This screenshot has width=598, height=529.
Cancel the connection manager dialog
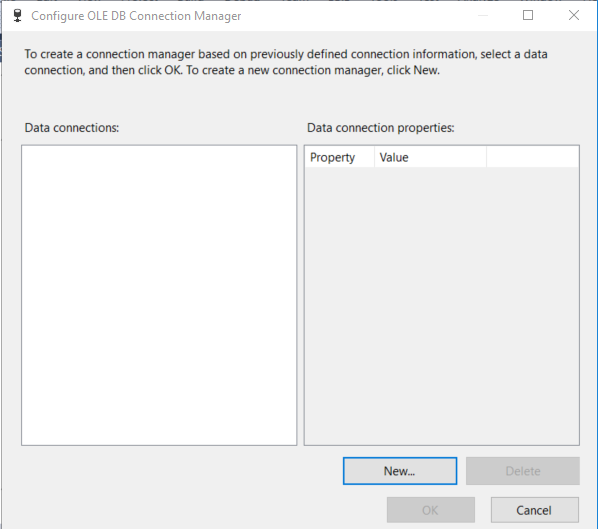pos(535,510)
